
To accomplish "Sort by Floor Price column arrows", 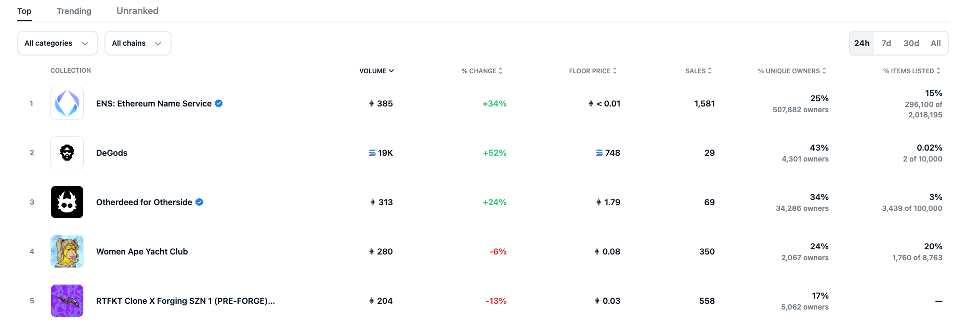I will [x=615, y=71].
